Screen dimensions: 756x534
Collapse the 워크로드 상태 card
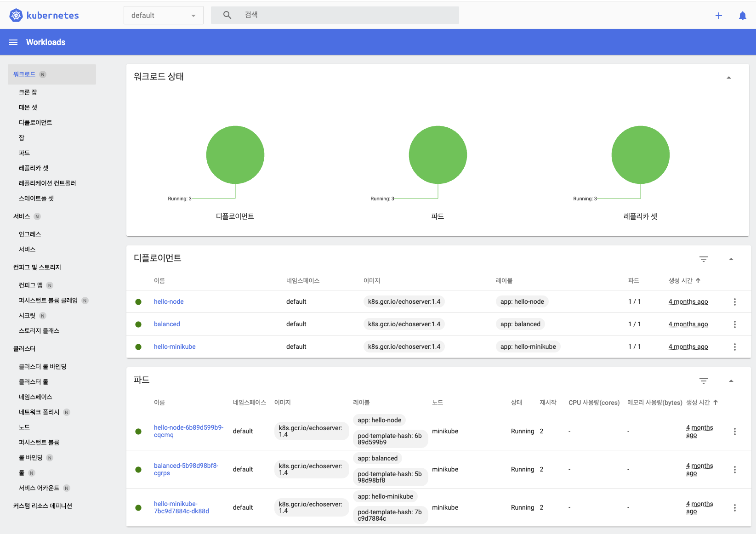point(729,78)
